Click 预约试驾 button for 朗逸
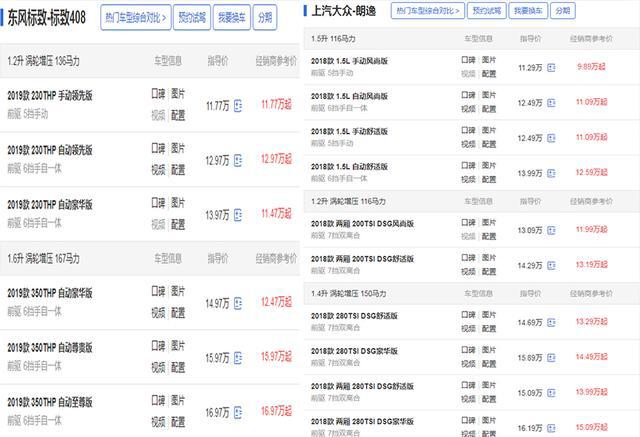Screen dimensions: 640x437 tap(487, 11)
